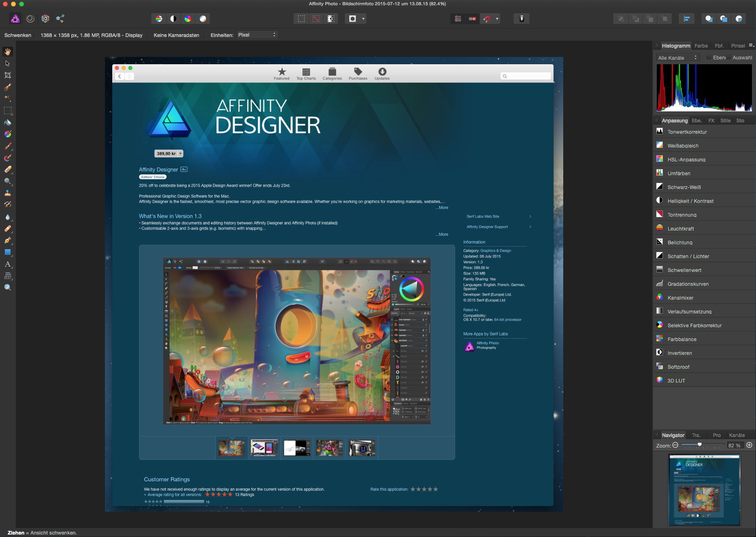Switch to the Export persona icon
This screenshot has height=537, width=756.
tap(60, 19)
